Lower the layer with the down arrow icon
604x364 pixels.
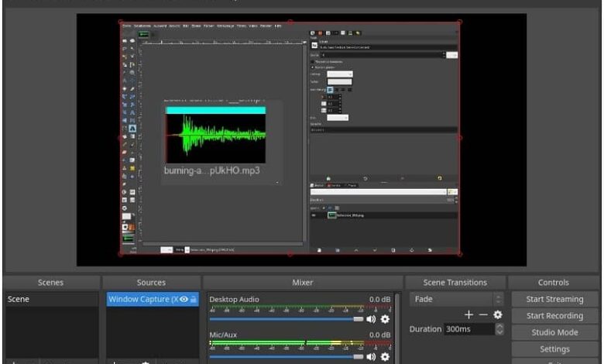click(375, 250)
